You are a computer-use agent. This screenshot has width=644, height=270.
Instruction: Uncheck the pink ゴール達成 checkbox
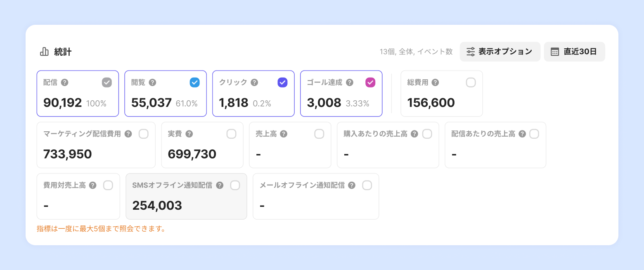pos(370,83)
